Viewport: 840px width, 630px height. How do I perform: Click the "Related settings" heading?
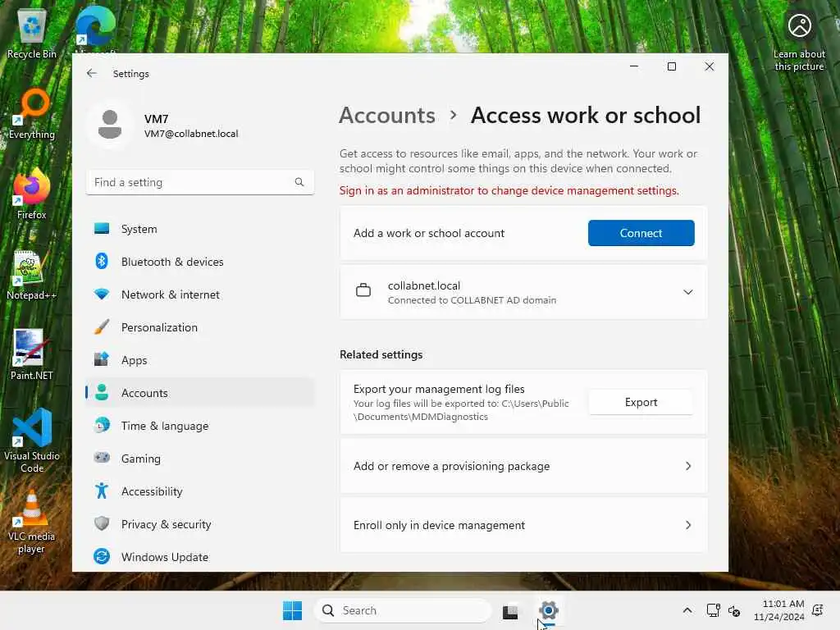coord(381,354)
